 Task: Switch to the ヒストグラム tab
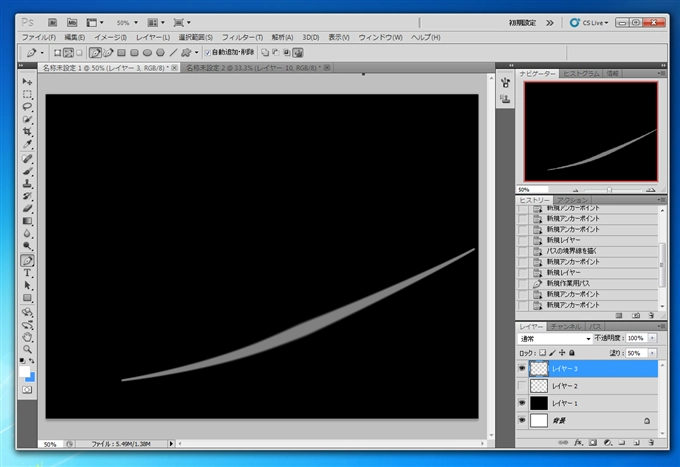(581, 74)
